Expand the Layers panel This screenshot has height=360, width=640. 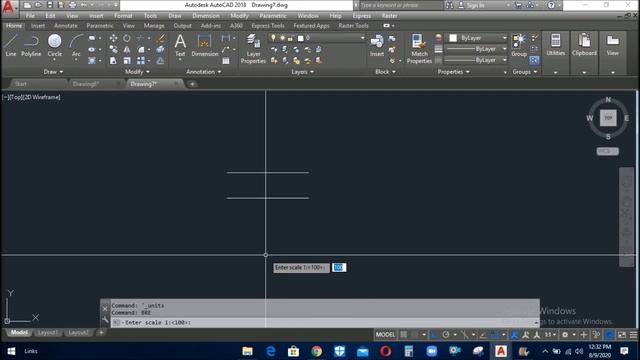coord(302,72)
